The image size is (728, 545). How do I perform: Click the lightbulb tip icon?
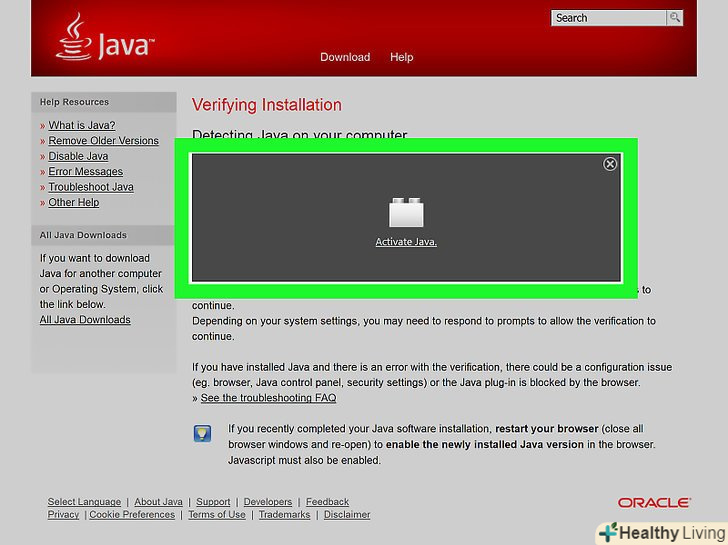click(x=202, y=433)
